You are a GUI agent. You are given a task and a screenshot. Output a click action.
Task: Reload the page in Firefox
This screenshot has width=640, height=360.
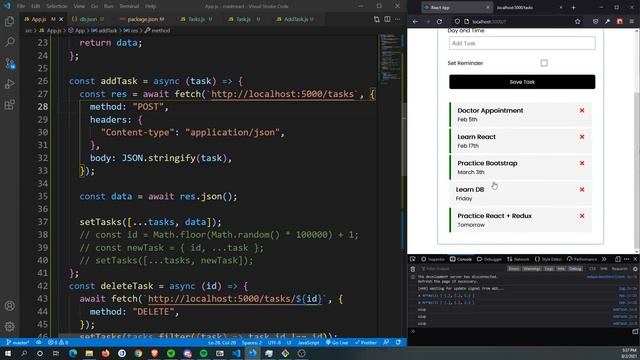tap(439, 22)
